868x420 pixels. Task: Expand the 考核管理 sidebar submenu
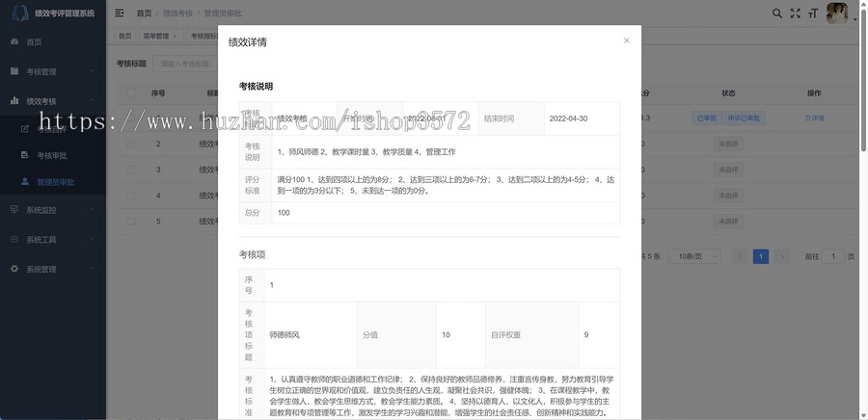click(x=92, y=71)
